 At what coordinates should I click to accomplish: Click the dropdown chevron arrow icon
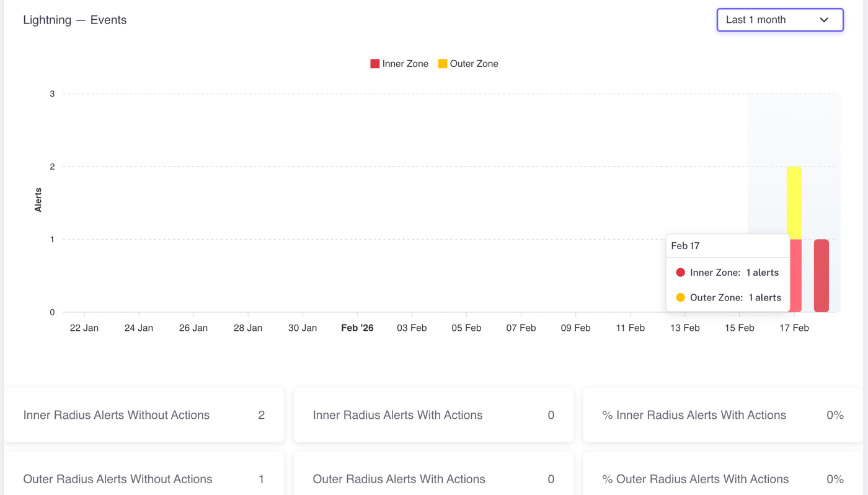(x=824, y=20)
